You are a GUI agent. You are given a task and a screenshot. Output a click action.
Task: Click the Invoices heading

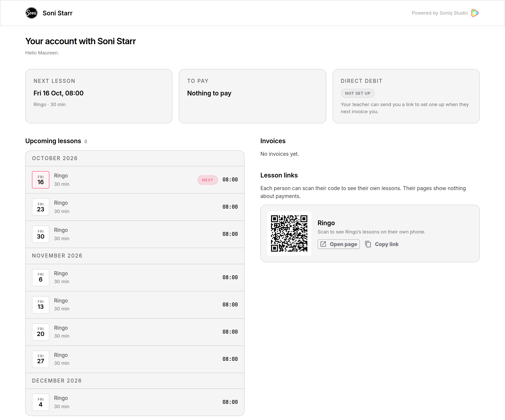pyautogui.click(x=273, y=141)
